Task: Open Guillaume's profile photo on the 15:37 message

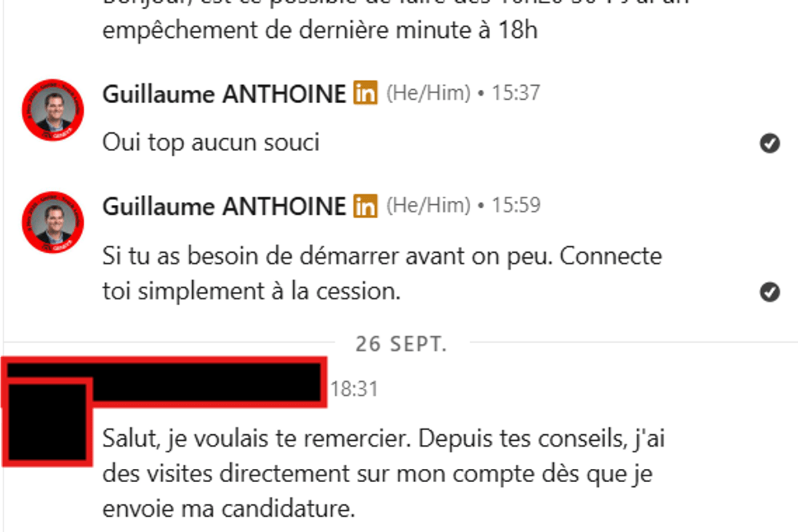Action: tap(53, 110)
